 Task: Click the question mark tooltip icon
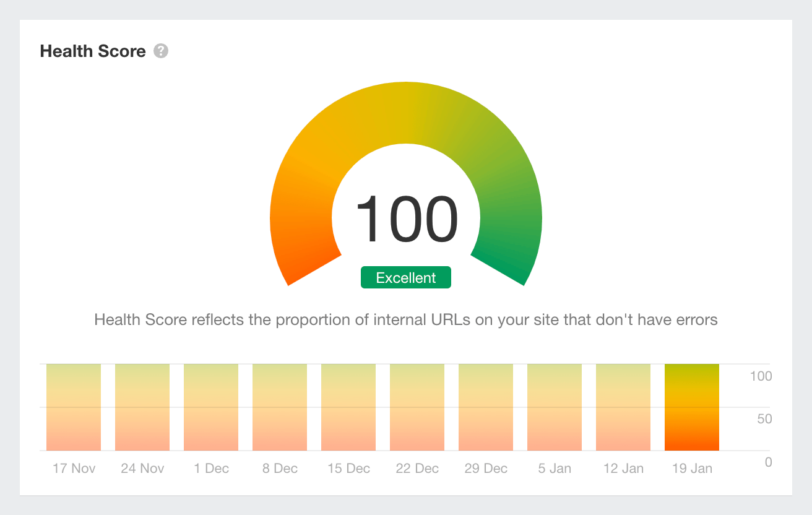tap(160, 51)
